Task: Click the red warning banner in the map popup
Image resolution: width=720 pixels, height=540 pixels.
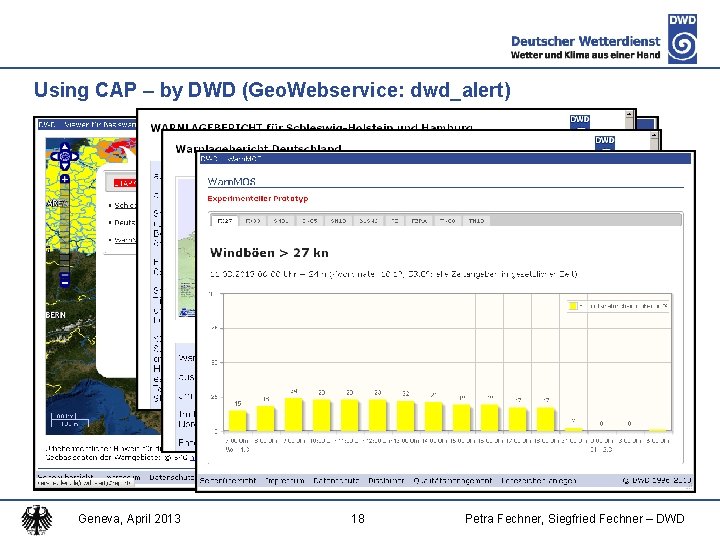Action: pyautogui.click(x=125, y=183)
